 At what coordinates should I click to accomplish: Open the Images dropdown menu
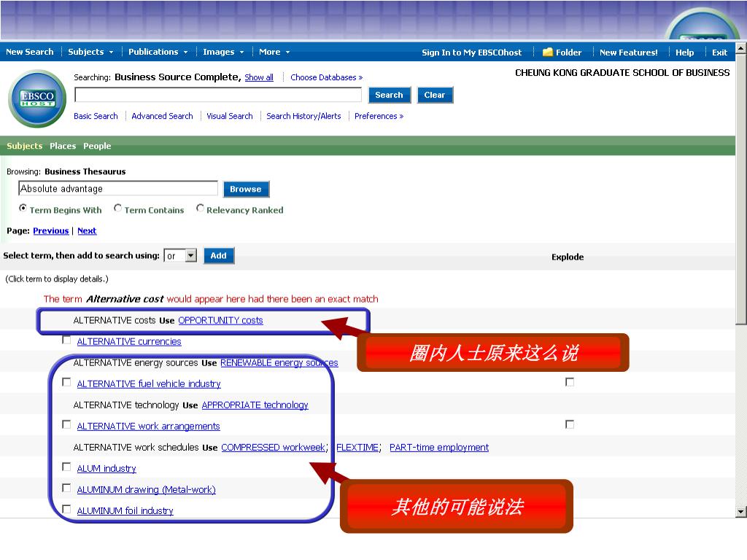pos(223,52)
